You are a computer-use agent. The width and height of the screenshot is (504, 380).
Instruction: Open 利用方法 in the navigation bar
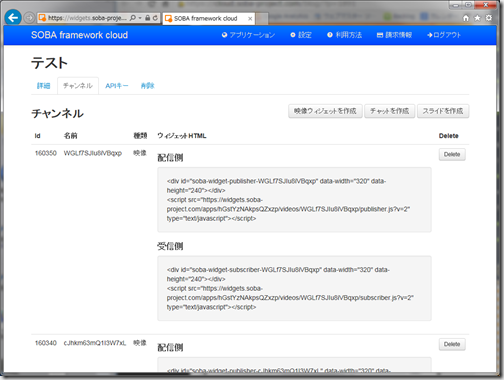(345, 35)
